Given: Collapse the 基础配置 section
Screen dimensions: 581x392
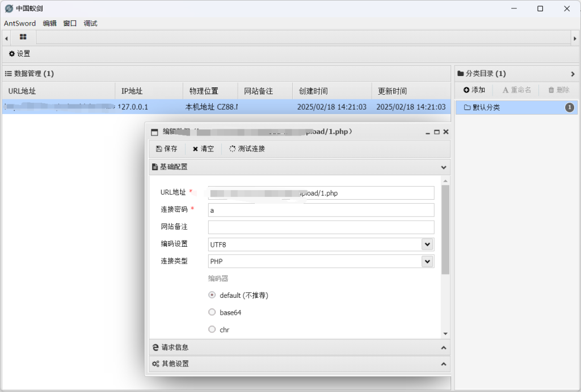Looking at the screenshot, I should 444,167.
